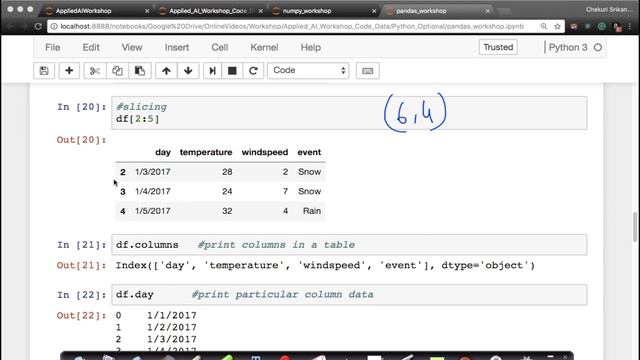Image resolution: width=640 pixels, height=360 pixels.
Task: Click into the df[2:5] slicing code cell
Action: click(x=349, y=113)
